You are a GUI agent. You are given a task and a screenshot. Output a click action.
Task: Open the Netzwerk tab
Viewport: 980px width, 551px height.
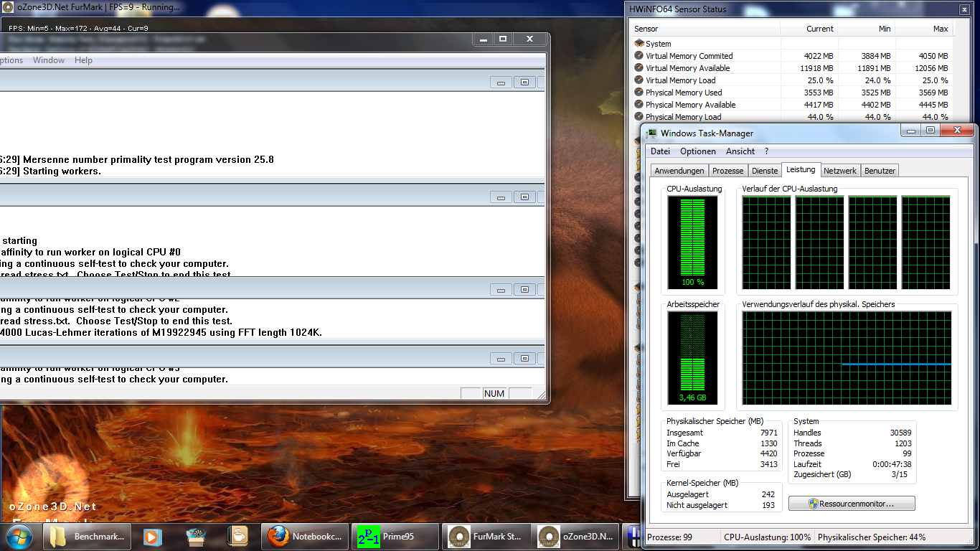[x=839, y=171]
